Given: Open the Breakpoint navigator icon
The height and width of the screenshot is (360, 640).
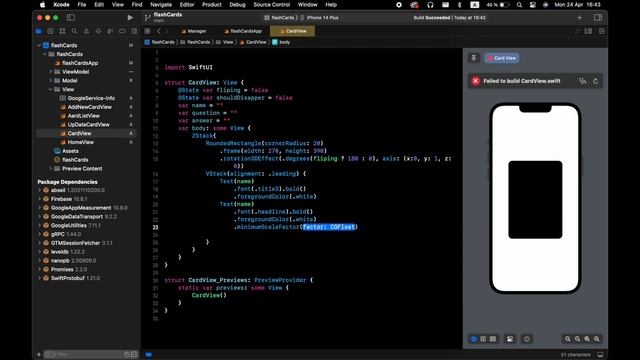Looking at the screenshot, I should tap(122, 31).
